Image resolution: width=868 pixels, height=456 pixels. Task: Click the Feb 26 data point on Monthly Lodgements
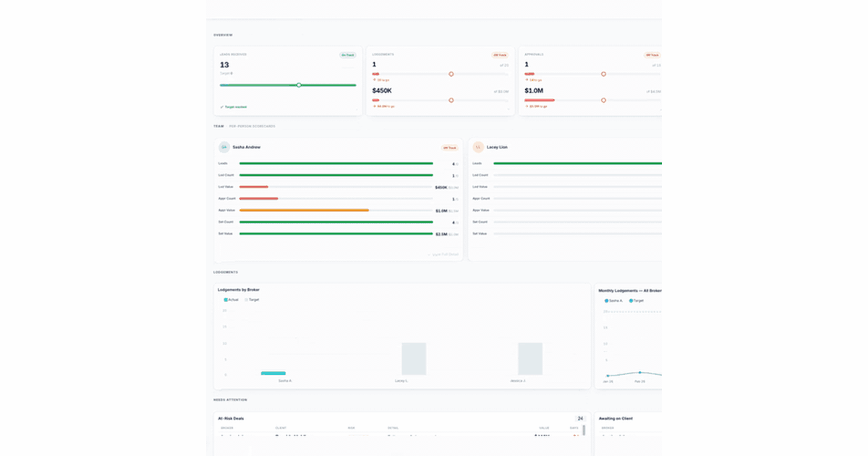(639, 373)
